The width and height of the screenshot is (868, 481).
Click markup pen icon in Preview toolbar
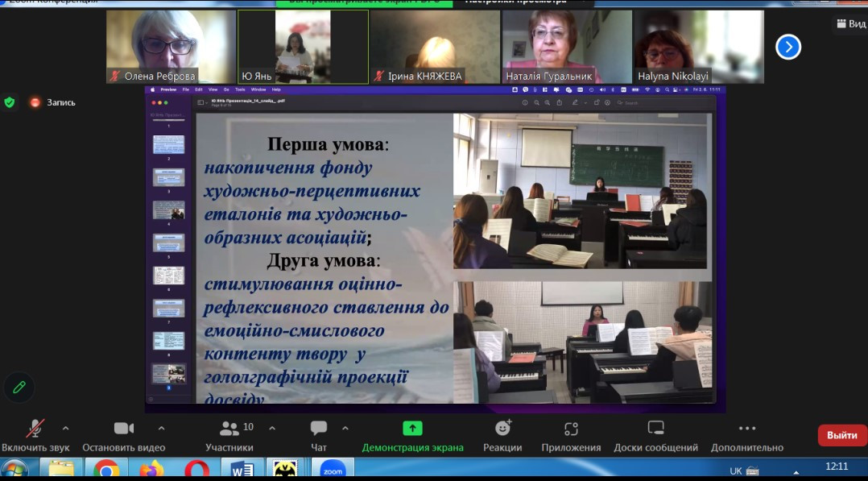[x=575, y=102]
